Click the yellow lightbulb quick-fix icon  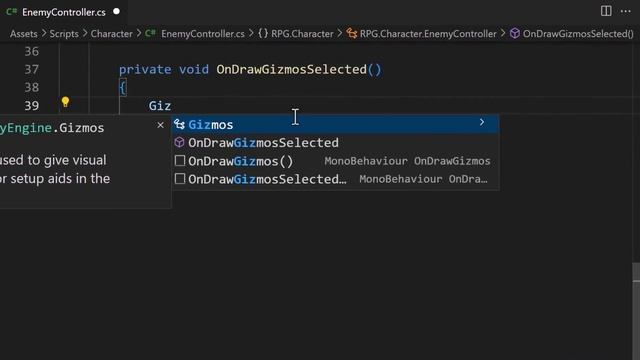click(x=65, y=102)
